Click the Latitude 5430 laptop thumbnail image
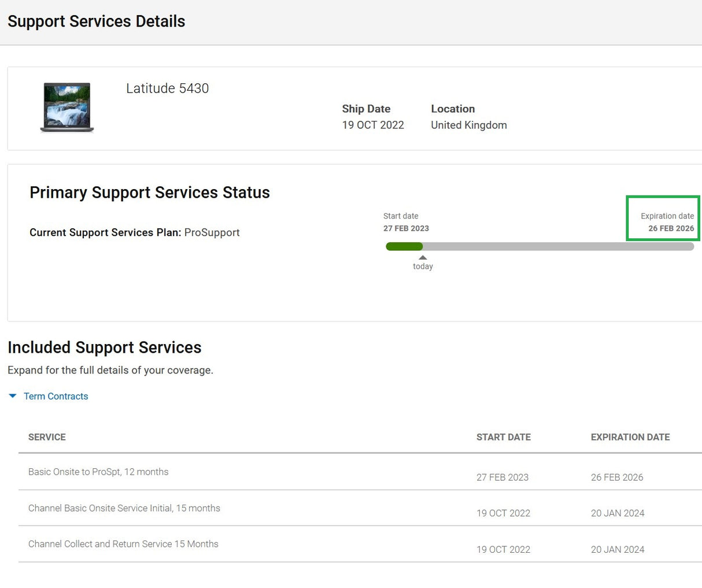 point(67,108)
